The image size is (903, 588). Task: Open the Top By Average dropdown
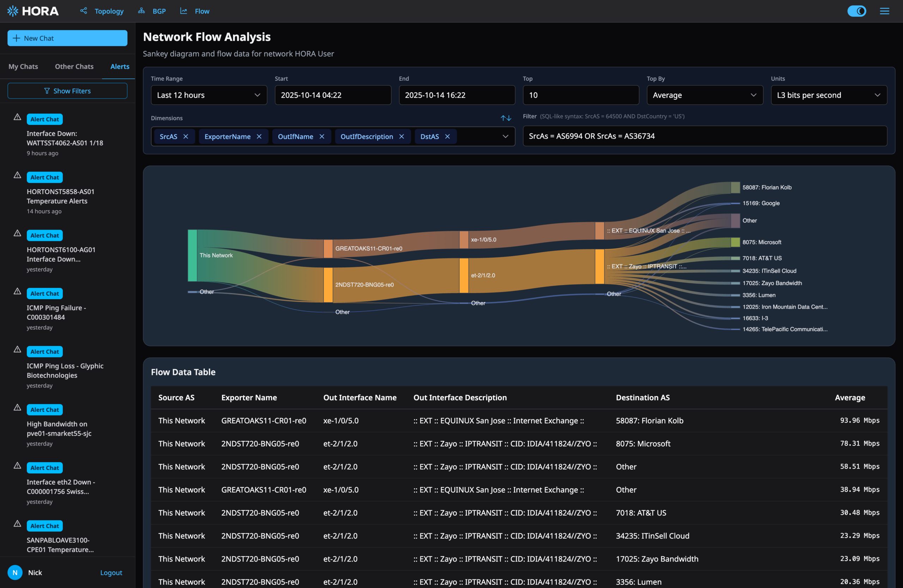tap(704, 95)
